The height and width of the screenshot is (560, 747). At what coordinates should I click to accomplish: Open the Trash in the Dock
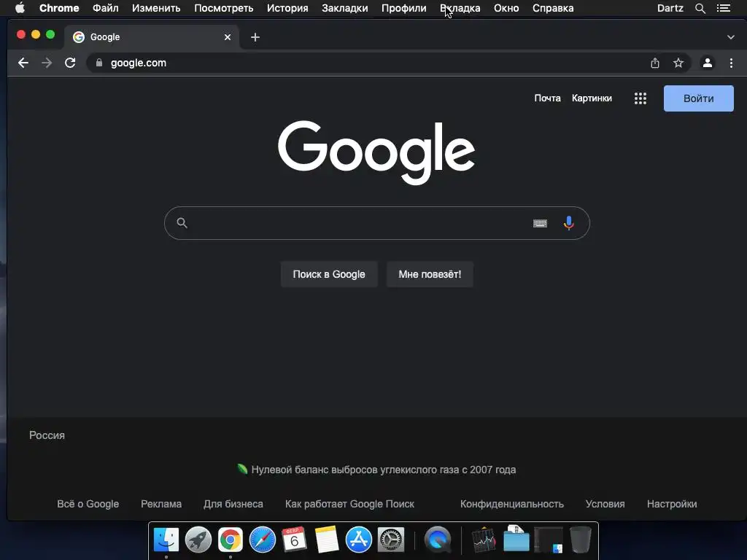pyautogui.click(x=580, y=540)
